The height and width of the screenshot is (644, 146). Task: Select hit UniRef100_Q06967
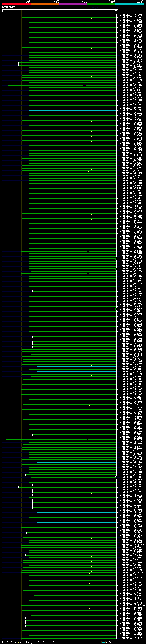point(131,309)
